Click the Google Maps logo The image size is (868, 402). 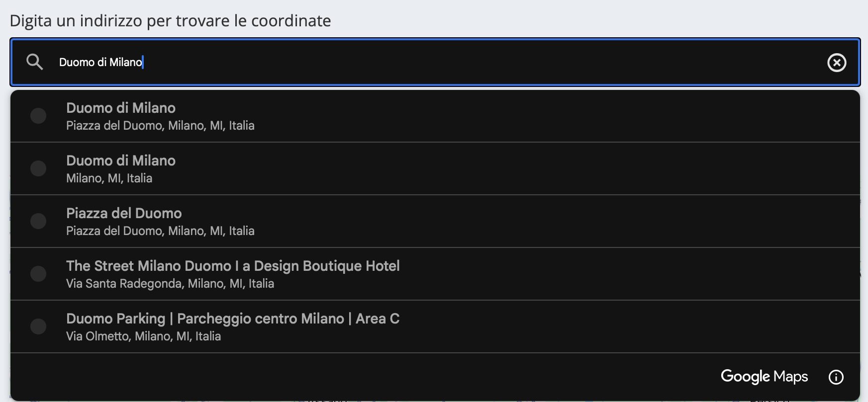tap(764, 377)
